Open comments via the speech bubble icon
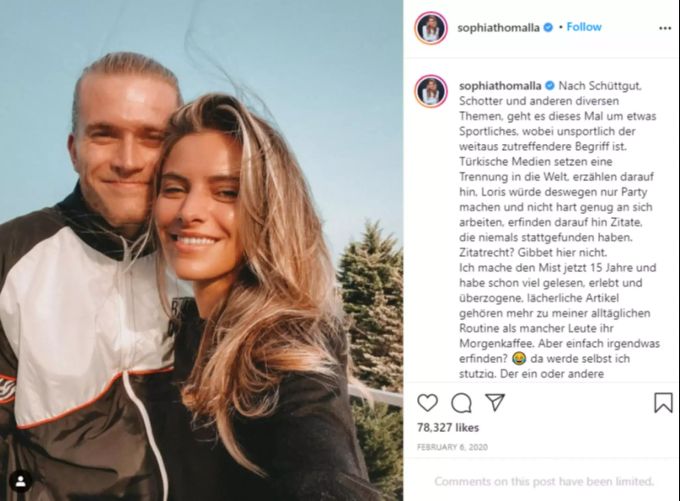The height and width of the screenshot is (501, 680). [x=461, y=403]
